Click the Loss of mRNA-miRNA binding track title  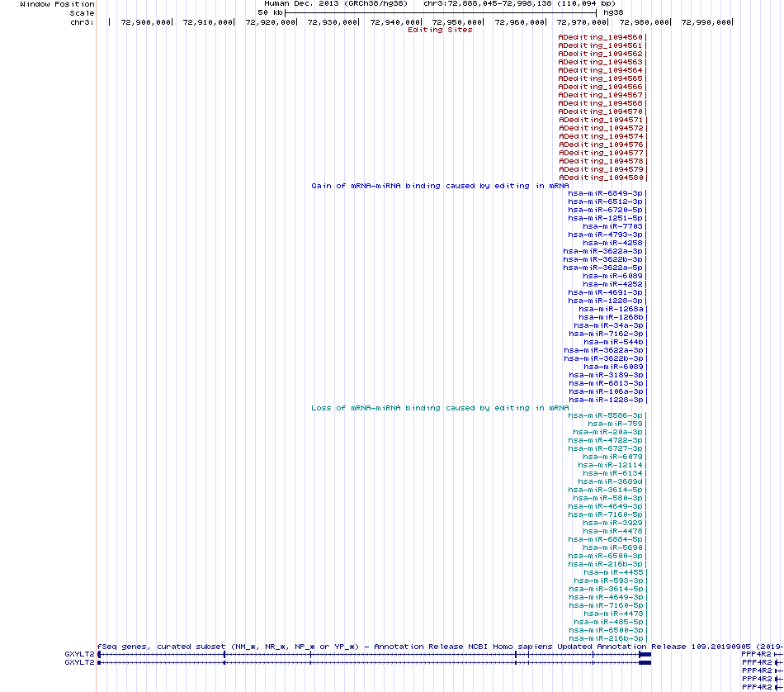point(440,408)
